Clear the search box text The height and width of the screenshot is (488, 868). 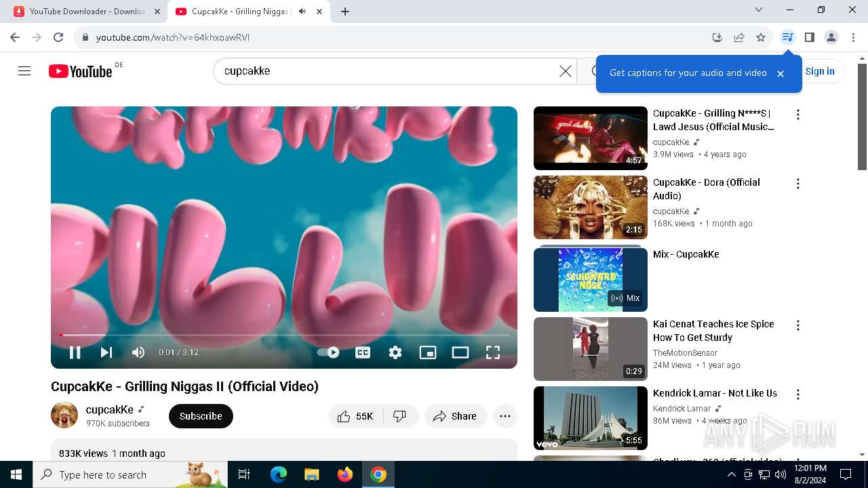(565, 71)
